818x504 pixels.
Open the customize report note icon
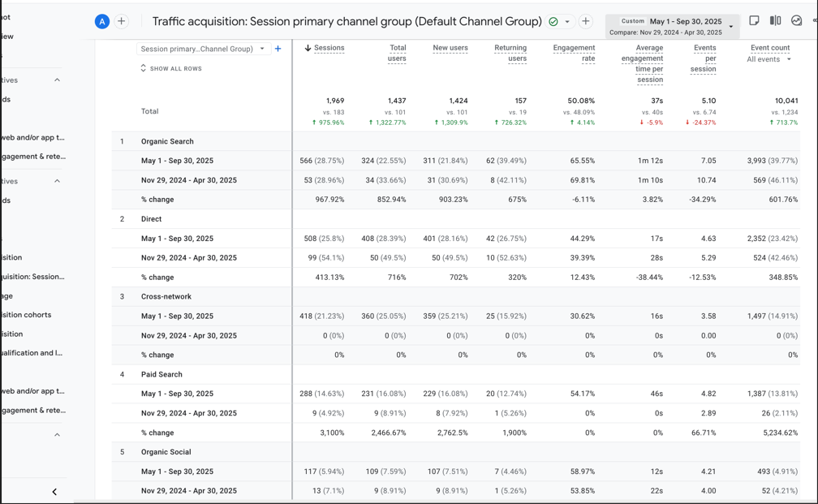tap(754, 21)
